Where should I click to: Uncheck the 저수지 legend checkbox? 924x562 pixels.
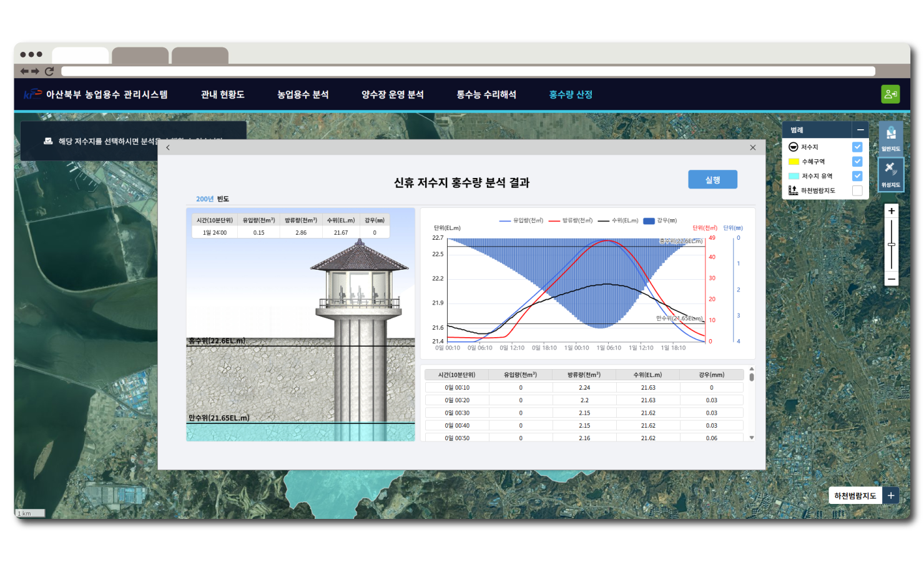857,147
